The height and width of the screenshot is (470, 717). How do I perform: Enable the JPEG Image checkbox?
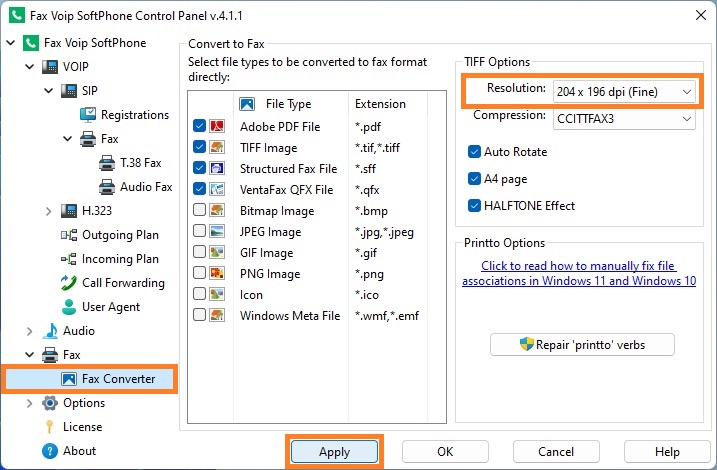click(199, 230)
